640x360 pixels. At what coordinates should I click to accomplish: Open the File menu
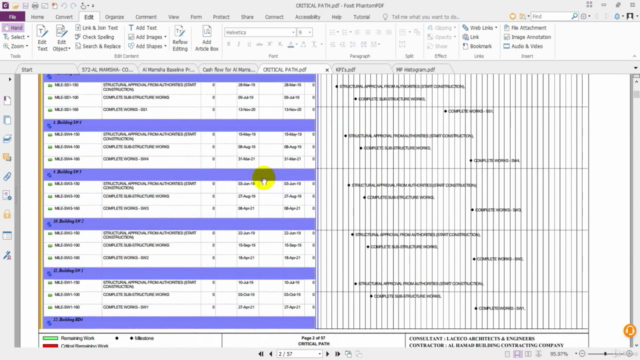tap(13, 17)
